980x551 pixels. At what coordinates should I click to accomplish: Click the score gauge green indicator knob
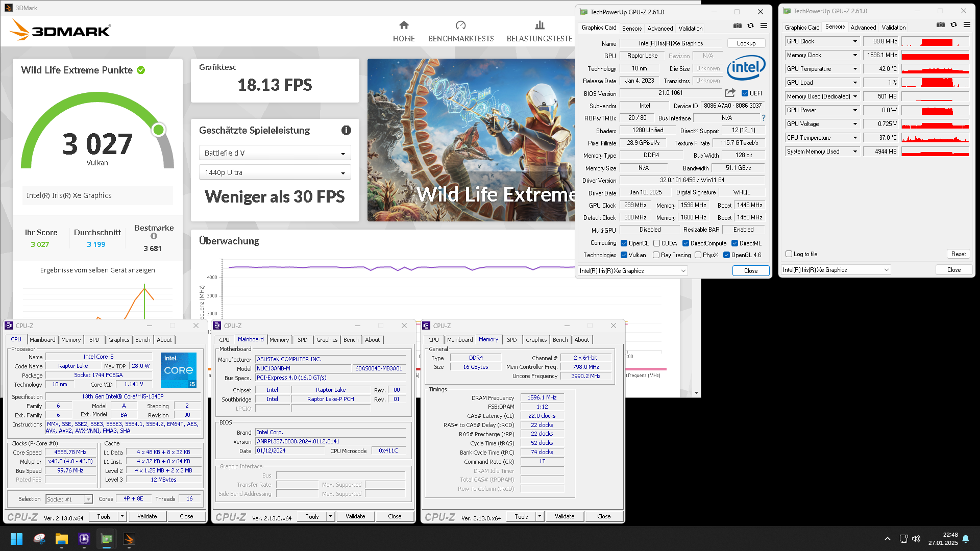[x=159, y=130]
